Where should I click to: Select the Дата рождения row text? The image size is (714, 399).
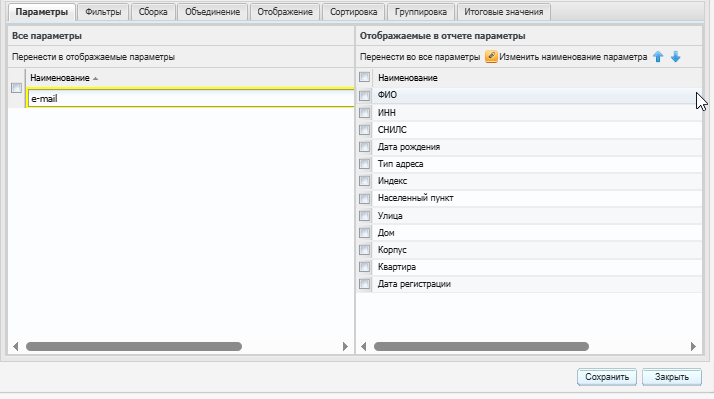[x=409, y=147]
